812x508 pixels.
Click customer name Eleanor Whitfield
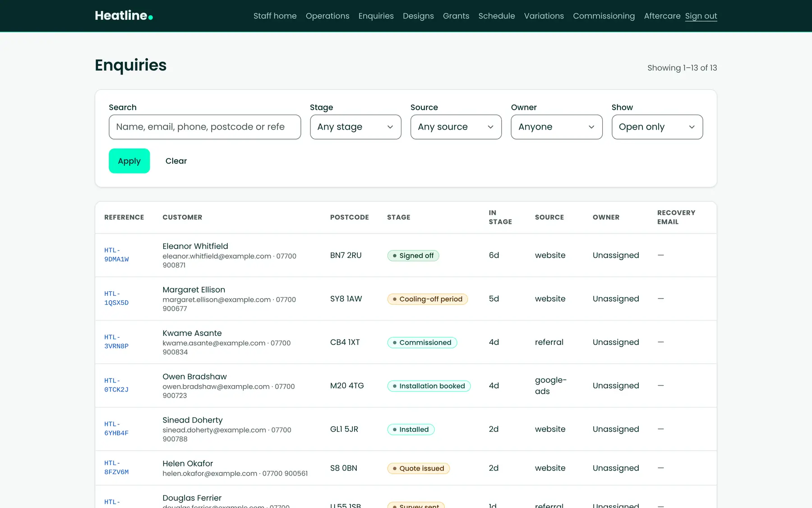click(x=195, y=246)
